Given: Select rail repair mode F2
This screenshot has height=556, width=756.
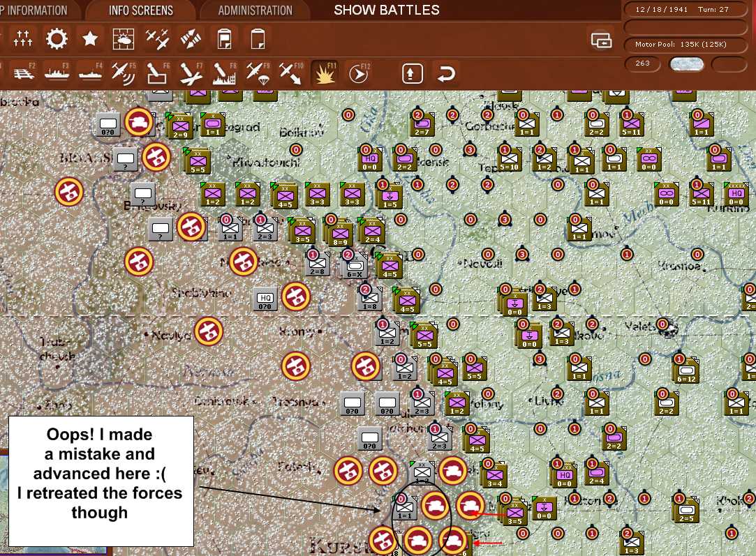Looking at the screenshot, I should (x=24, y=73).
